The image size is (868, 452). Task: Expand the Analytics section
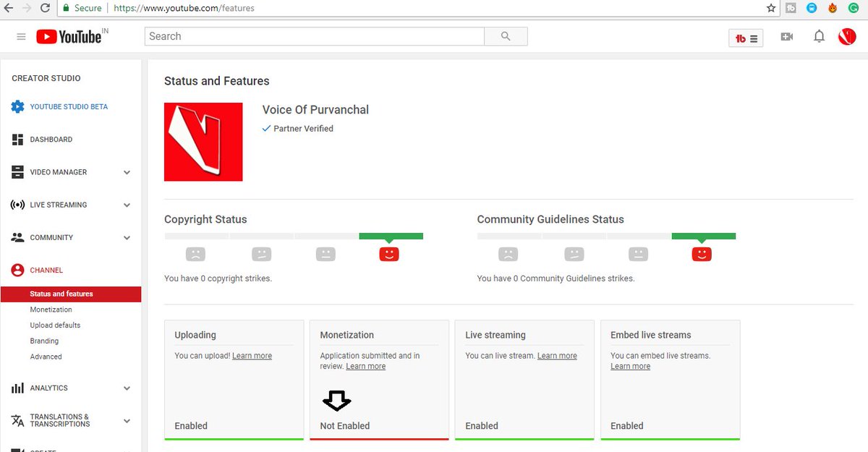coord(127,388)
